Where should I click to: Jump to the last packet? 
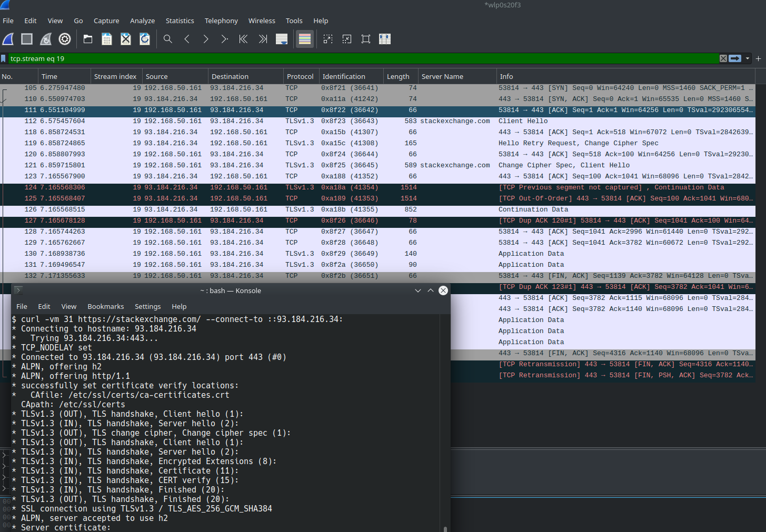(263, 39)
